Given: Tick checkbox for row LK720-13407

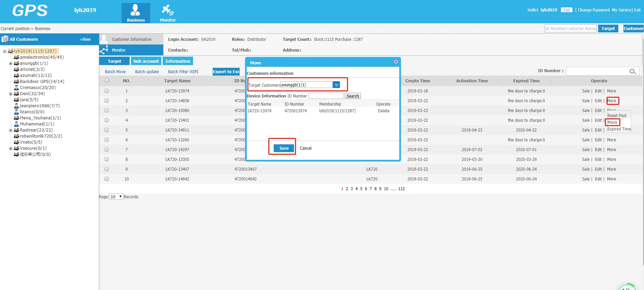Looking at the screenshot, I should click(107, 169).
